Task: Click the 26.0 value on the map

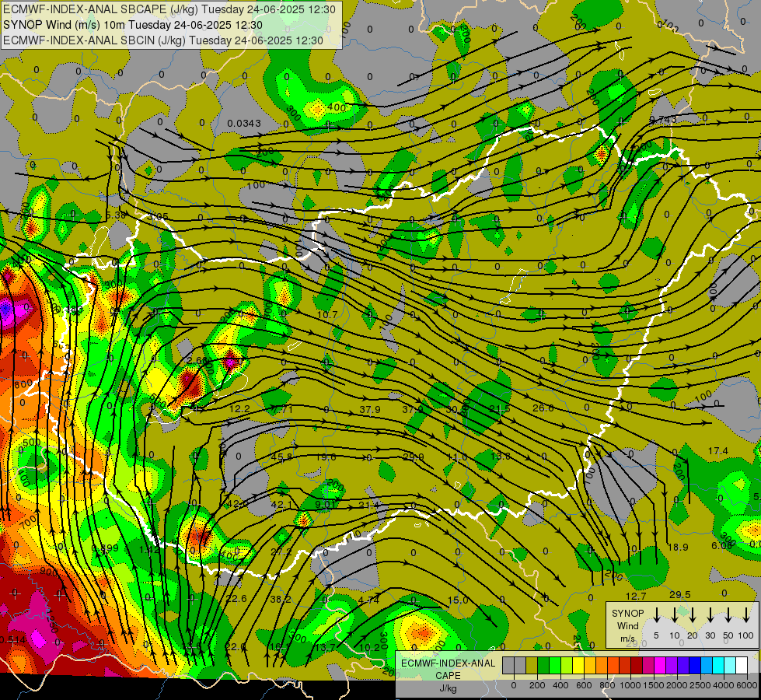Action: 543,408
